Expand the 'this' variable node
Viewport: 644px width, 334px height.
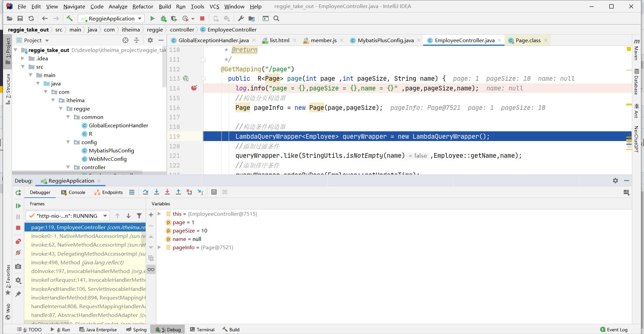tap(159, 214)
